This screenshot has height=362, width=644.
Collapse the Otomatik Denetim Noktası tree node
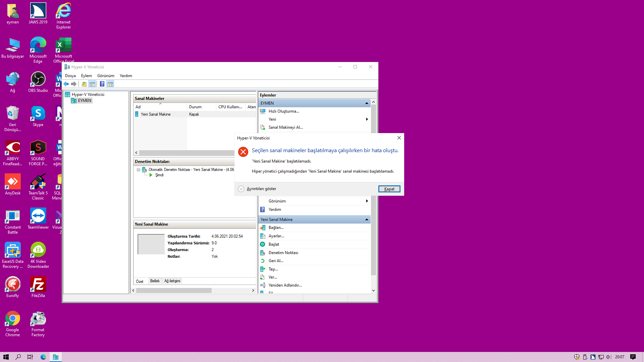click(138, 170)
